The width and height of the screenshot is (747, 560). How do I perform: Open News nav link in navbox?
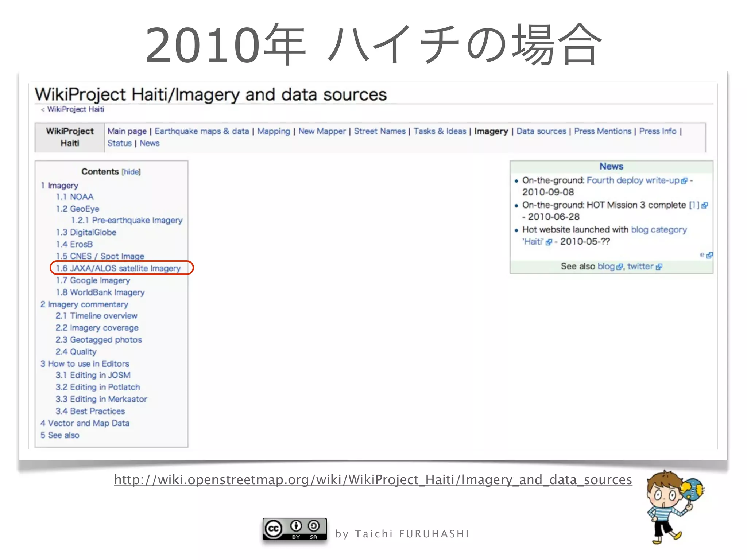tap(150, 143)
